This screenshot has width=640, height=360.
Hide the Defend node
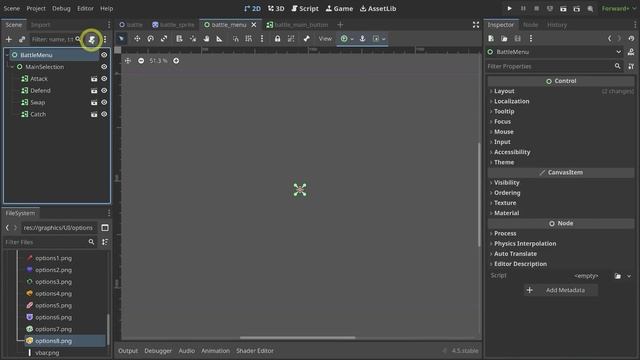104,91
